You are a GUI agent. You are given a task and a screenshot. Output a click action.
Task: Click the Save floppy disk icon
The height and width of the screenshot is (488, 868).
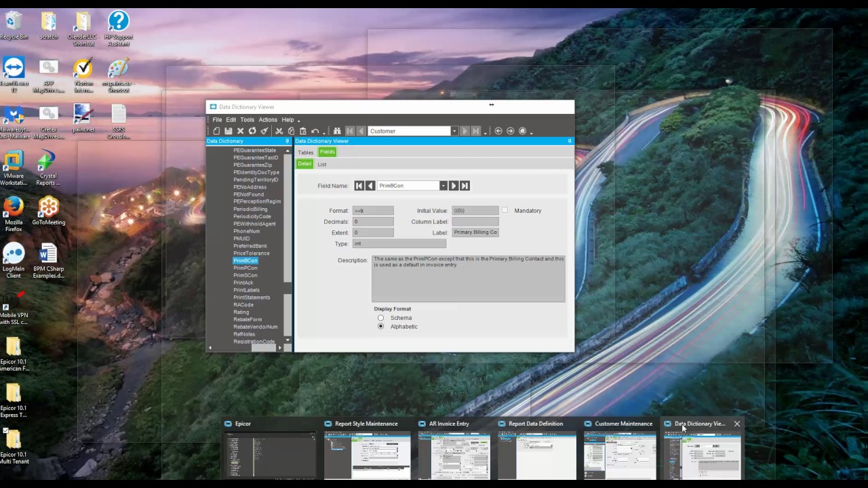[229, 131]
